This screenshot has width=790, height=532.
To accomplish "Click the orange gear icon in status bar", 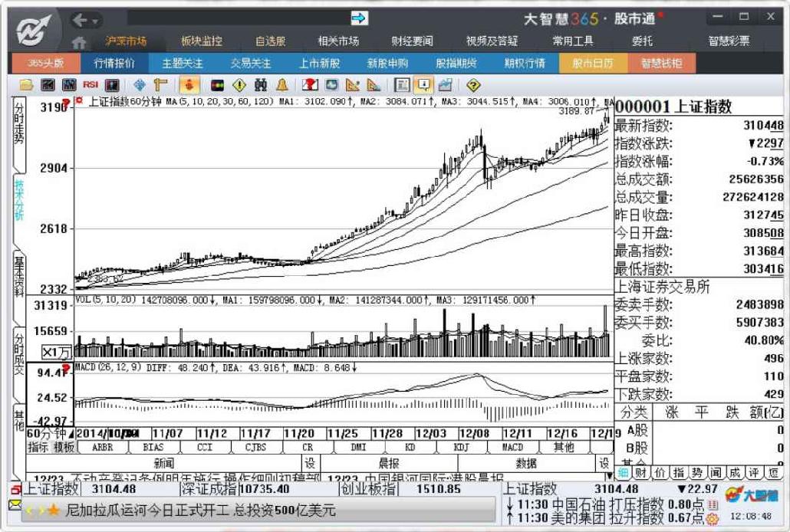I will 713,518.
